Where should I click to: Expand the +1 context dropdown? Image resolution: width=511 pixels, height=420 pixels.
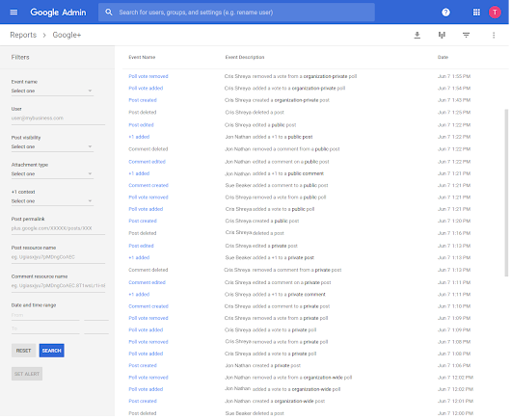[52, 201]
